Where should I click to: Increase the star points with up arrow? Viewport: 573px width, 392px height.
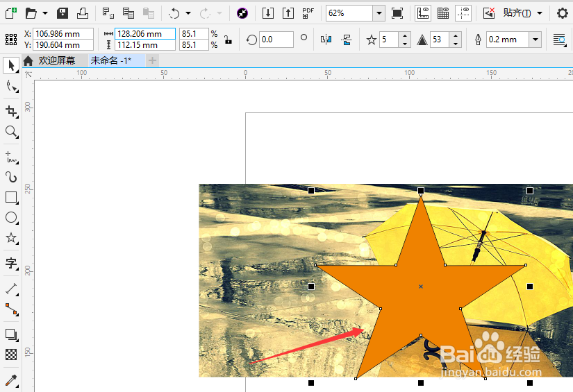(404, 36)
